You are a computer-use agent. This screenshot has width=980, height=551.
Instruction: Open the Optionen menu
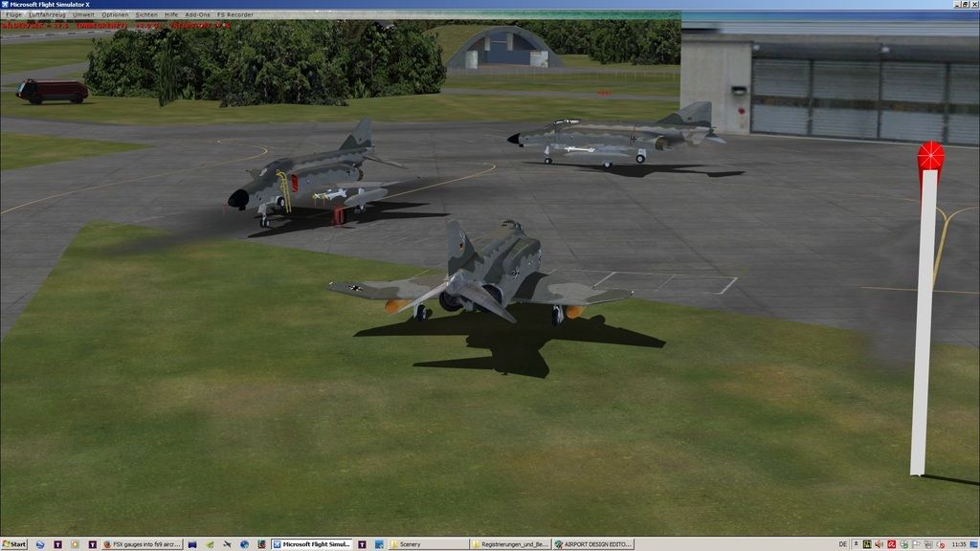click(115, 15)
